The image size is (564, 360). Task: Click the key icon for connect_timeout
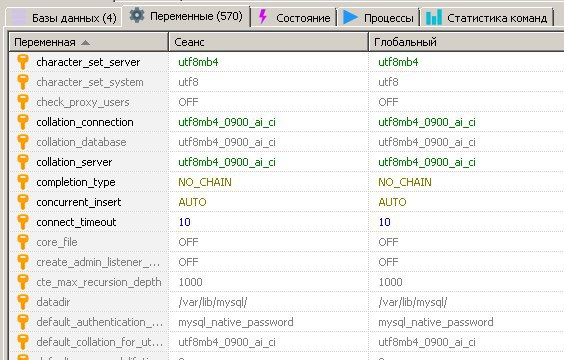tap(23, 222)
